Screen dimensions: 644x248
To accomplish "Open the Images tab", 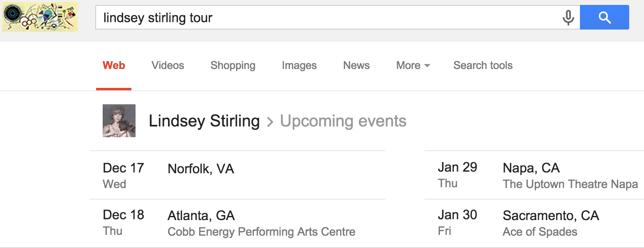I will point(299,65).
